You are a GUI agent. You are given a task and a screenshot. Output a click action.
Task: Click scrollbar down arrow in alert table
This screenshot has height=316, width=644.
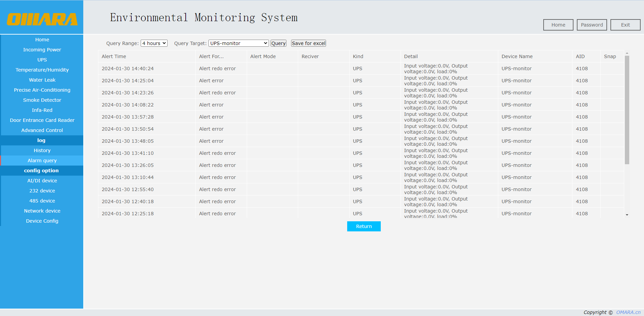[627, 215]
